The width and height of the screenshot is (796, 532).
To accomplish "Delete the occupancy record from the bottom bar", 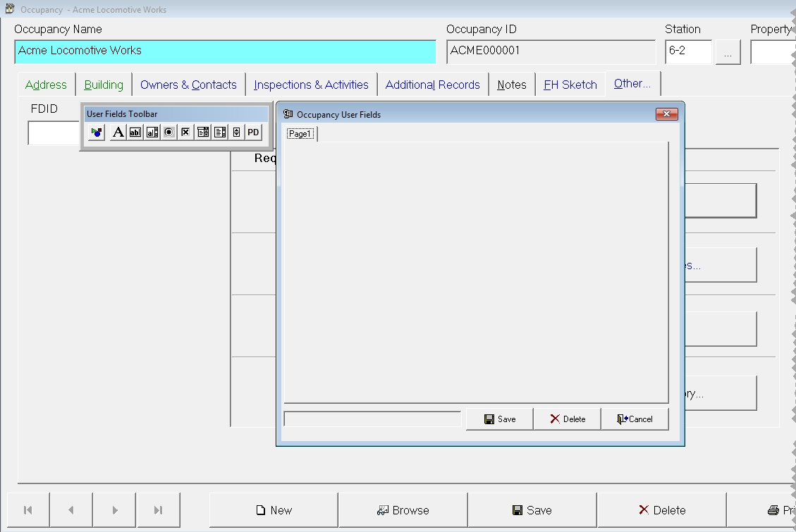I will tap(662, 510).
